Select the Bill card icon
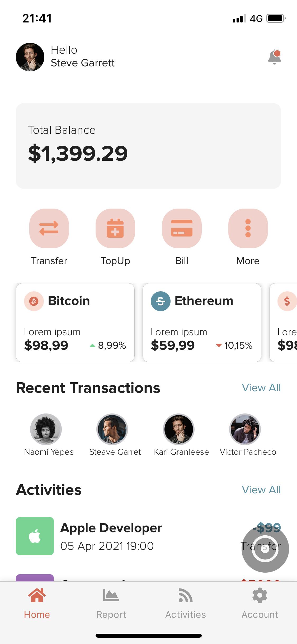The height and width of the screenshot is (644, 297). tap(182, 228)
